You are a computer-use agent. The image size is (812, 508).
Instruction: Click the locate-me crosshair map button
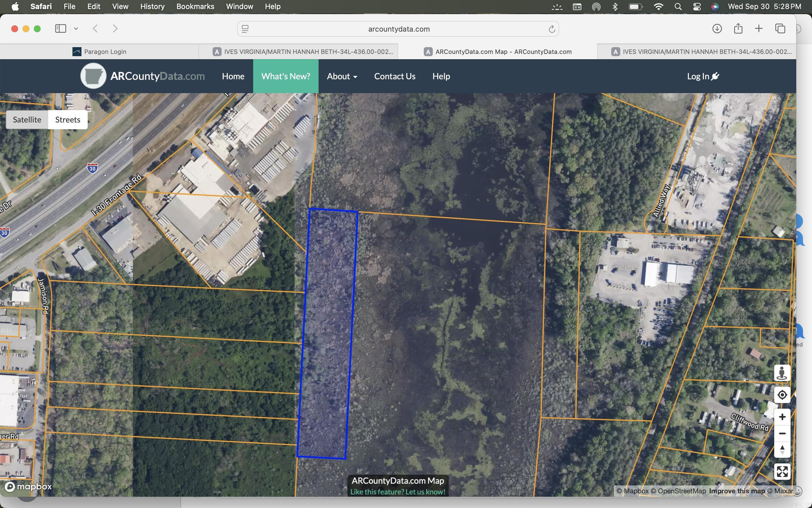(x=782, y=395)
